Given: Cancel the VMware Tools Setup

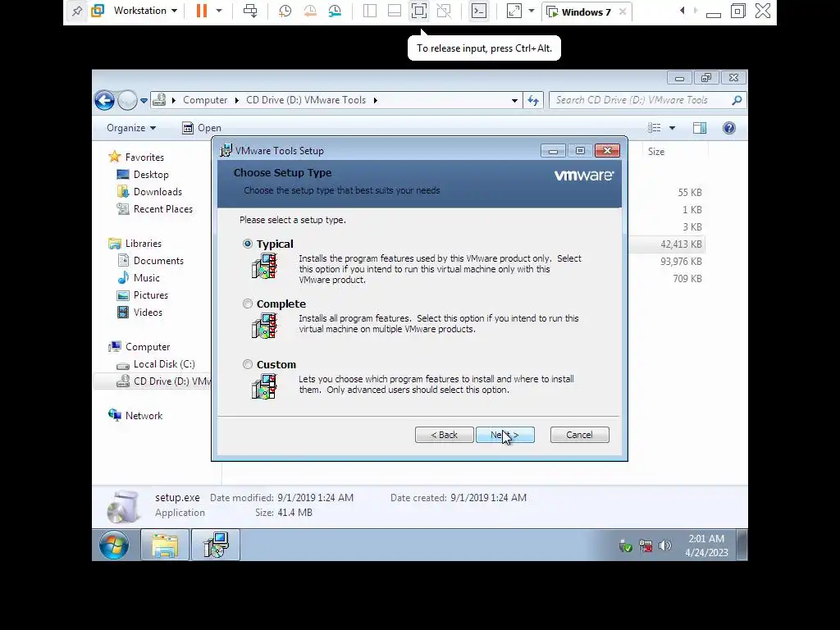Looking at the screenshot, I should coord(580,435).
